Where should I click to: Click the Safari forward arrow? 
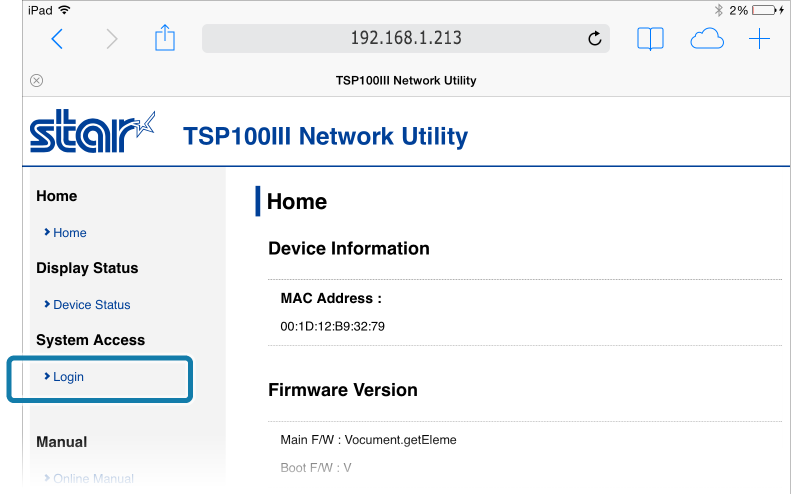click(x=112, y=39)
